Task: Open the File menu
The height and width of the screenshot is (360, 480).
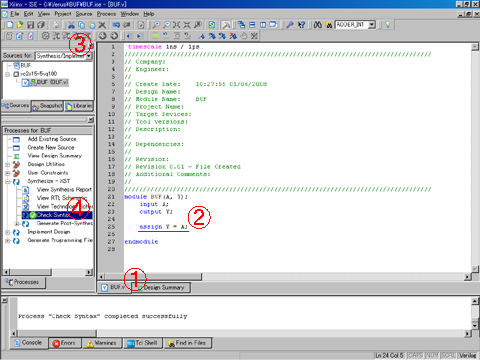Action: tap(15, 14)
